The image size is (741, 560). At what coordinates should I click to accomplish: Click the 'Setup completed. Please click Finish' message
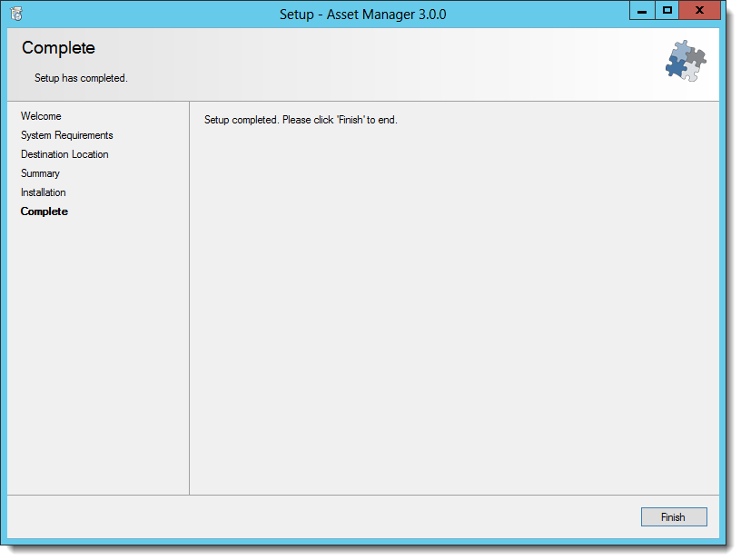[301, 120]
